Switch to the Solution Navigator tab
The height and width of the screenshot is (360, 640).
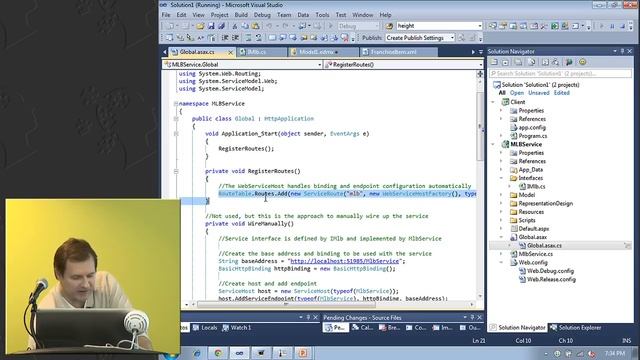(x=518, y=328)
